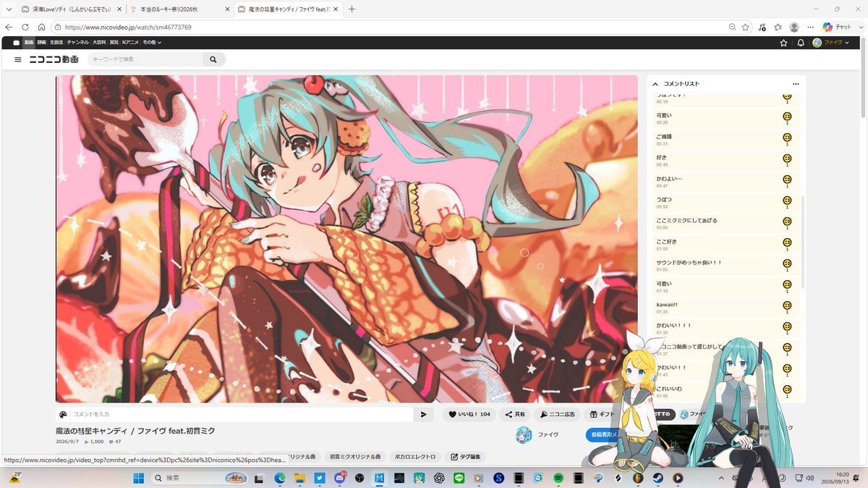
Task: Open browser settings and more menu
Action: click(x=811, y=27)
